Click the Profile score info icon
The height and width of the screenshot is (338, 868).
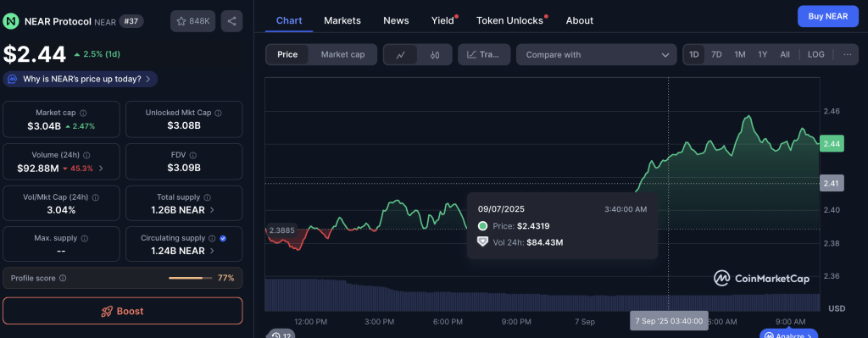[63, 278]
